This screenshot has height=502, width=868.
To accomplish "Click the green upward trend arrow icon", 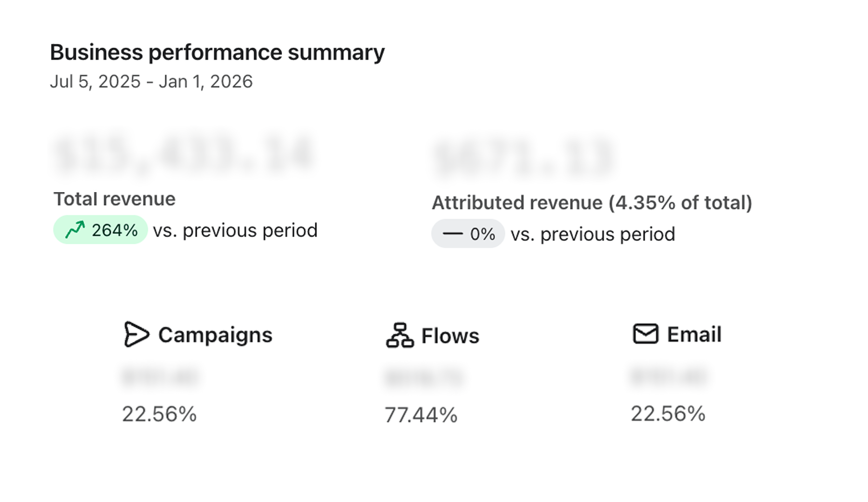I will point(75,230).
